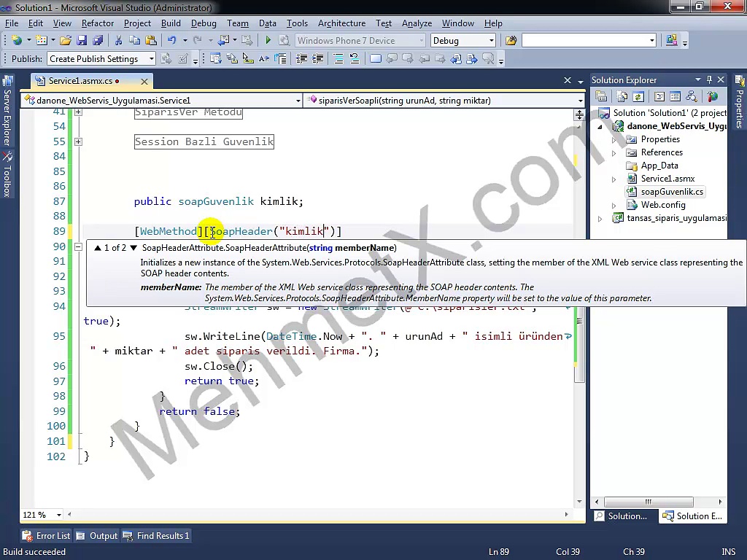Image resolution: width=747 pixels, height=560 pixels.
Task: Open the editor zoom 121 % dropdown
Action: pyautogui.click(x=59, y=515)
